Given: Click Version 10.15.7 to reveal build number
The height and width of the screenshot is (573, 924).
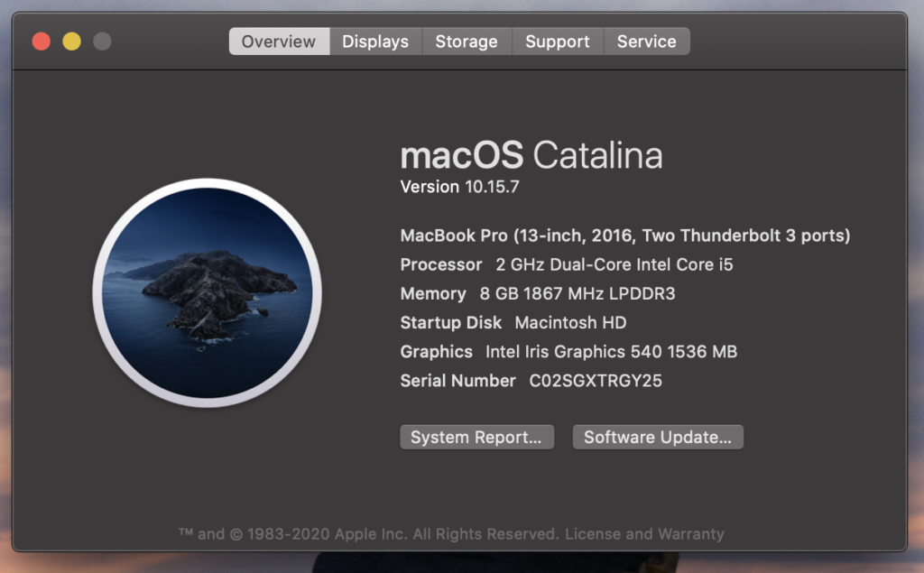Looking at the screenshot, I should (x=459, y=188).
